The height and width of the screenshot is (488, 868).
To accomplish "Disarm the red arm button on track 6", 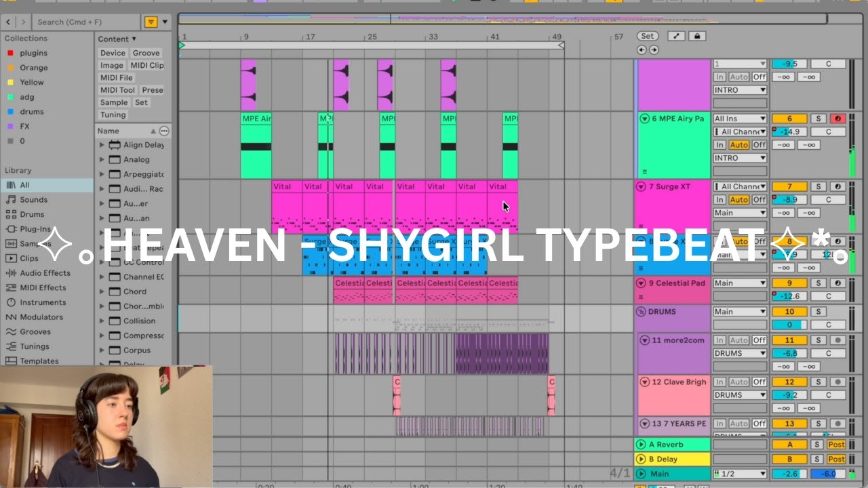I will point(838,119).
